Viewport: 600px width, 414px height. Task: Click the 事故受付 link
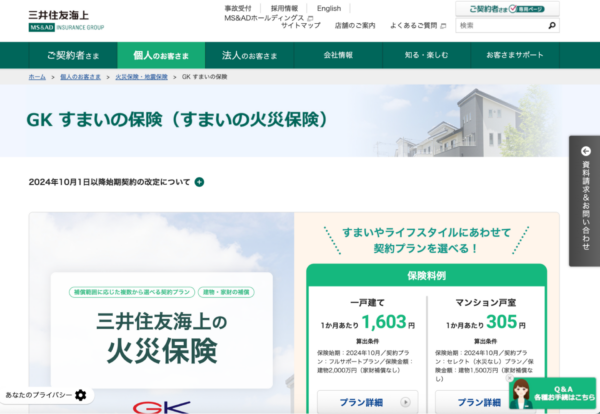[238, 8]
